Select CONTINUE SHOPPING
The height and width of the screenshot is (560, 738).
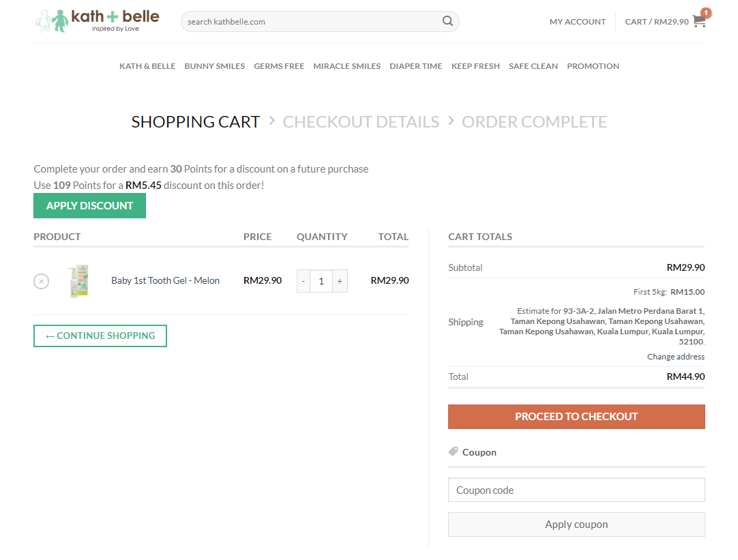100,336
